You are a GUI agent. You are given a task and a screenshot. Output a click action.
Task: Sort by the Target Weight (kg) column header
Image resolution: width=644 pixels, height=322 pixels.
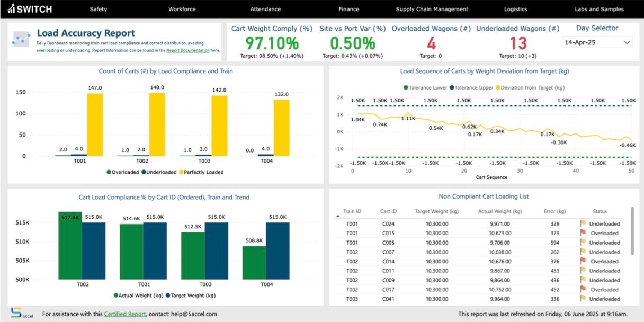pyautogui.click(x=437, y=211)
